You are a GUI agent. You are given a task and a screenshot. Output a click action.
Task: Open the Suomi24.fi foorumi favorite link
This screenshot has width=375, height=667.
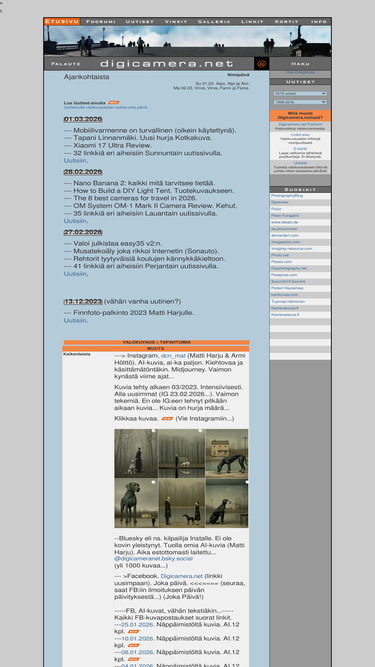coord(287,282)
